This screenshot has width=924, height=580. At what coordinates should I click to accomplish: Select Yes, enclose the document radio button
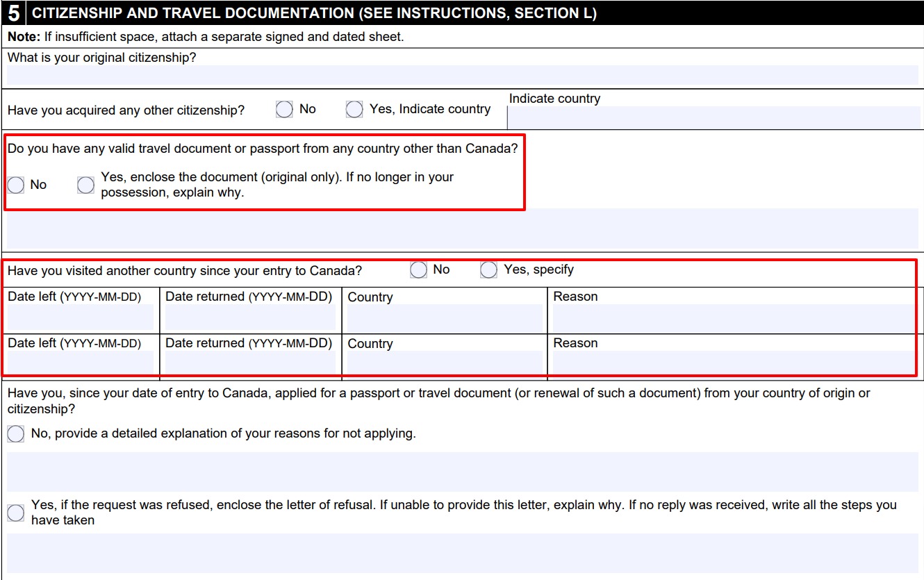(85, 185)
